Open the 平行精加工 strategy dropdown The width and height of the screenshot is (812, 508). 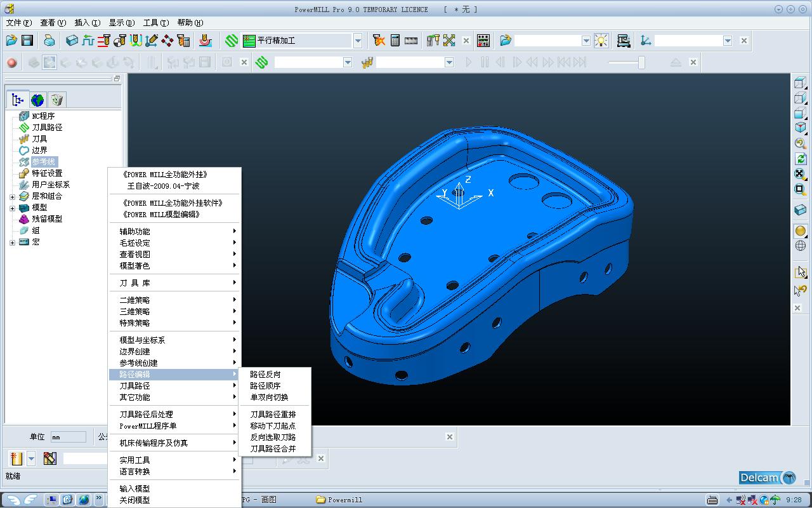[358, 41]
